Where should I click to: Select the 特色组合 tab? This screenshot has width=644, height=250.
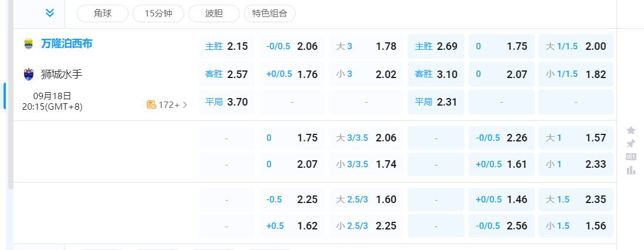[x=270, y=13]
